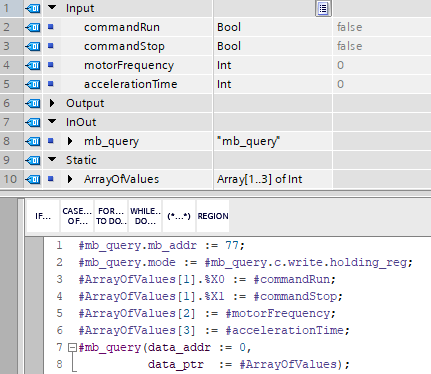Click #commandStop in code line 4
This screenshot has width=431, height=374.
tap(295, 296)
